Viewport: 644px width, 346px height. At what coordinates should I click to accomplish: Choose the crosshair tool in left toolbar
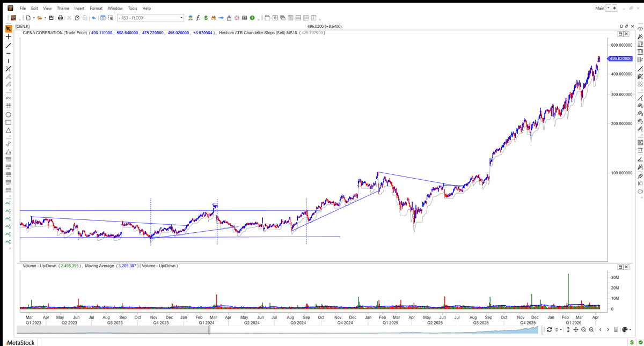[9, 37]
